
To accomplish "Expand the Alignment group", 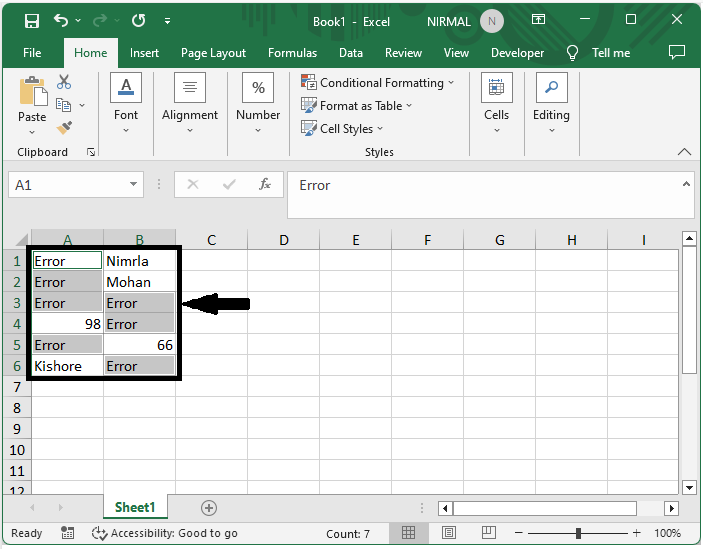I will point(190,103).
